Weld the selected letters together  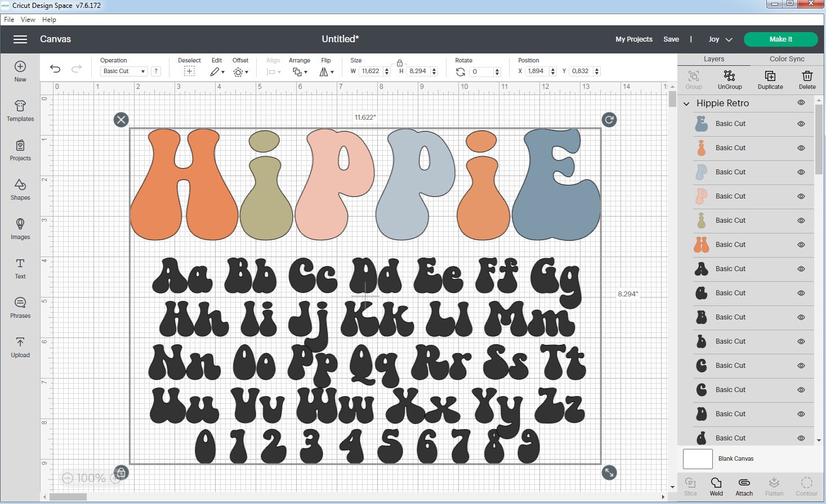[716, 485]
